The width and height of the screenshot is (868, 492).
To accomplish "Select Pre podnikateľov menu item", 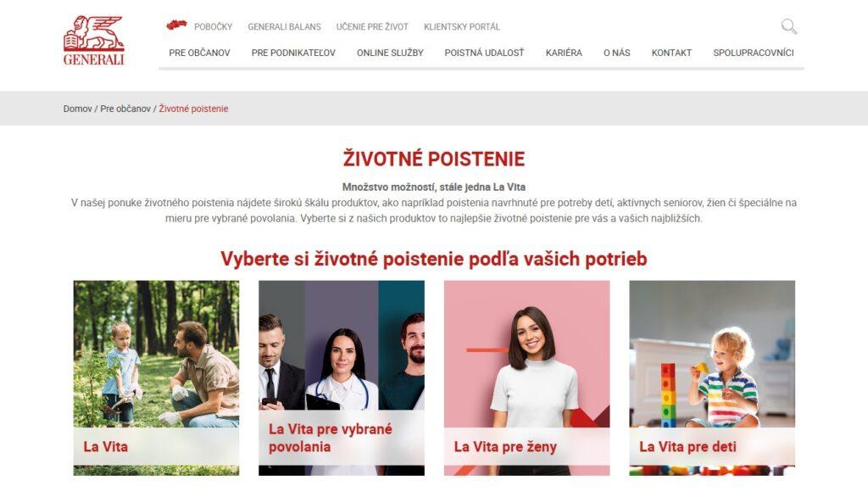I will [x=293, y=53].
